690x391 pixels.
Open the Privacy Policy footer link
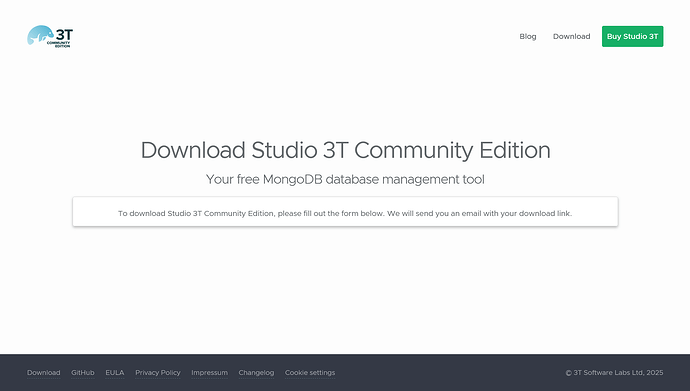tap(158, 373)
